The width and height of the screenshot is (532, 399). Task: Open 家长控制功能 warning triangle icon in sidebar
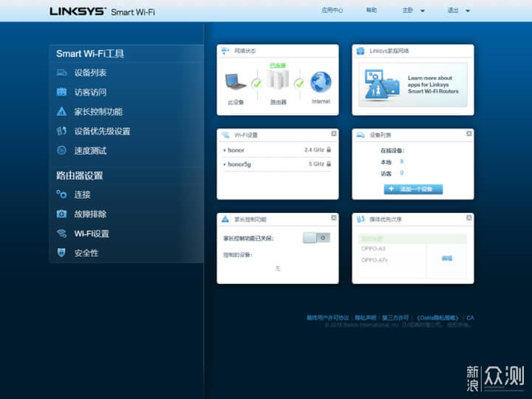click(61, 112)
